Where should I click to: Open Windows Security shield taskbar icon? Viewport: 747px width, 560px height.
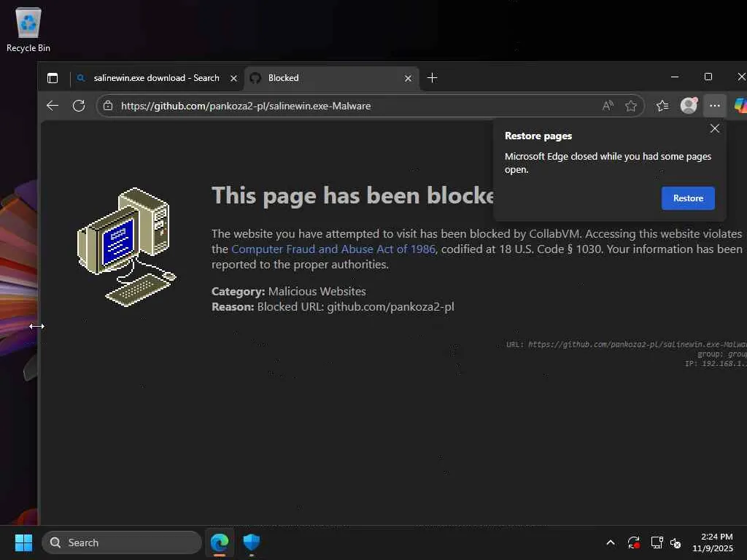pyautogui.click(x=251, y=542)
